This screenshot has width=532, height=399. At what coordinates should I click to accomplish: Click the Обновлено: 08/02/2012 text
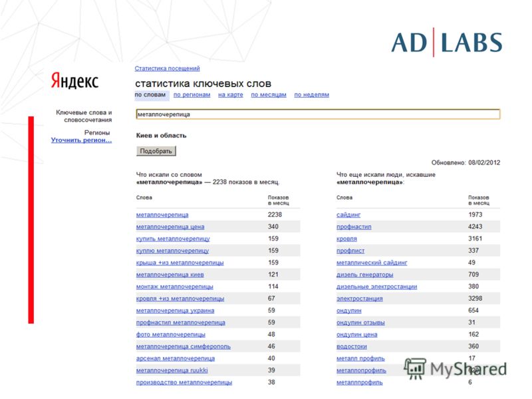[465, 162]
